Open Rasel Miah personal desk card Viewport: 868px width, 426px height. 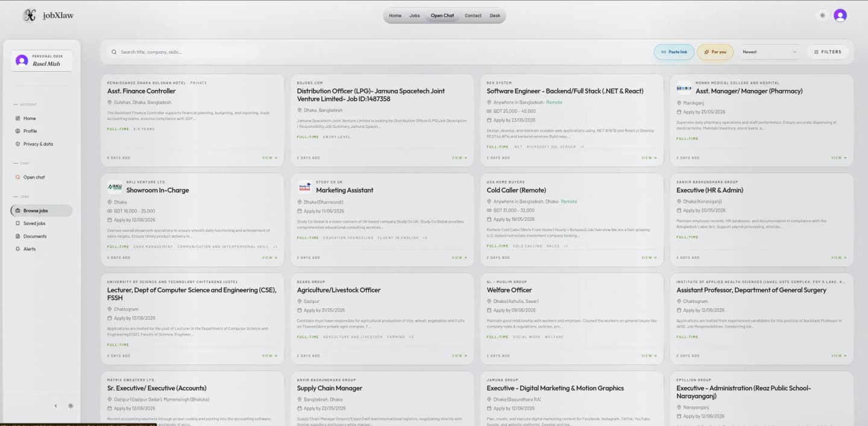click(x=42, y=60)
